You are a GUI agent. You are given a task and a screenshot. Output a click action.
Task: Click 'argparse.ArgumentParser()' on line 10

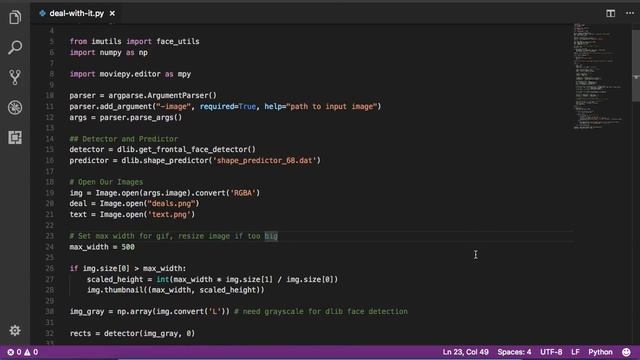[162, 96]
